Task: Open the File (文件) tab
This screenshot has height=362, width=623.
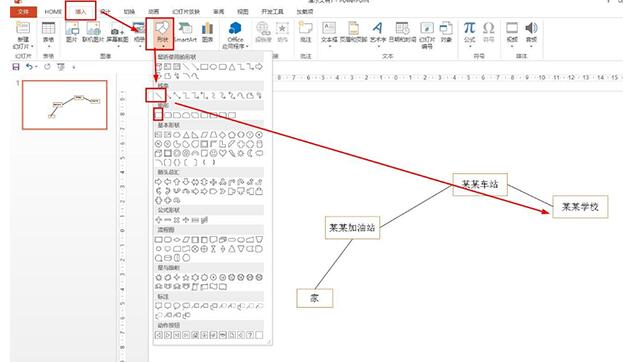Action: (x=23, y=12)
